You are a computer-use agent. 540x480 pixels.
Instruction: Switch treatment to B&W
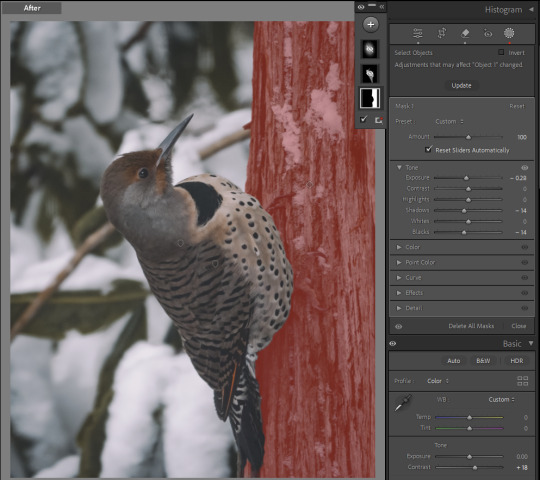point(483,361)
